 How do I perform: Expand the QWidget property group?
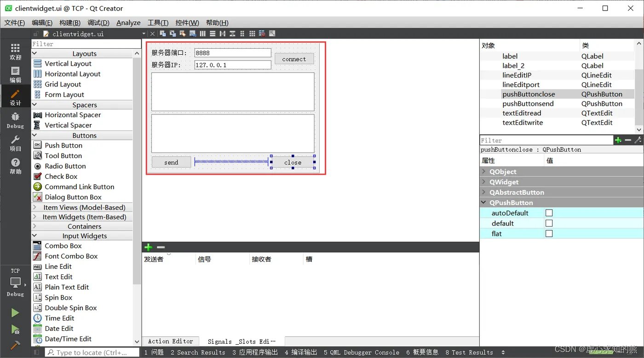pos(483,182)
